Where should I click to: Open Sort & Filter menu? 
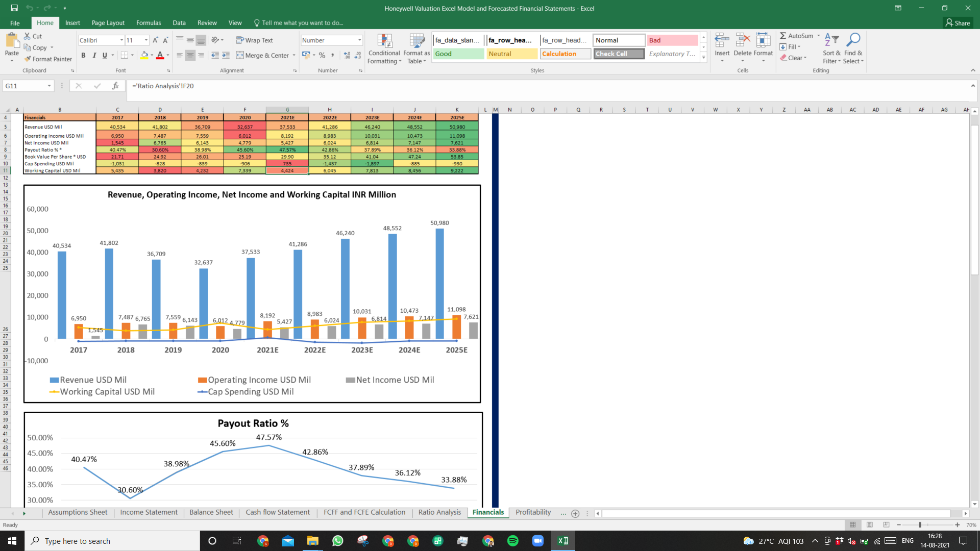tap(831, 49)
